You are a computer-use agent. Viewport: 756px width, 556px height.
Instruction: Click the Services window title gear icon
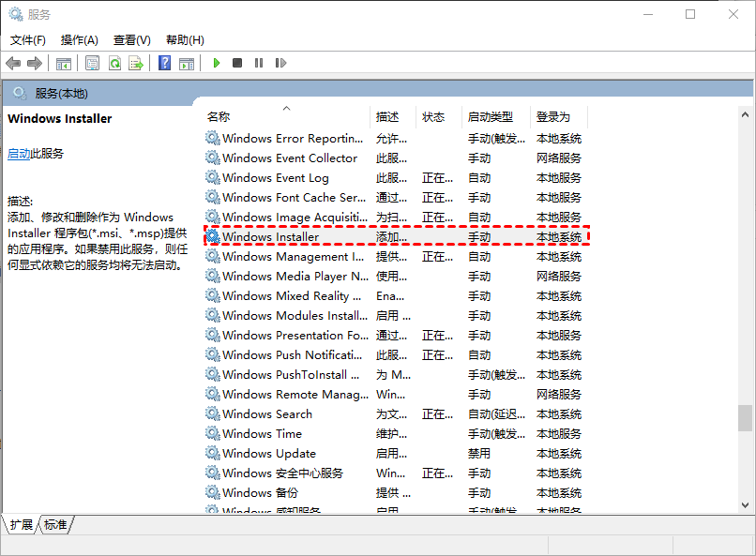tap(15, 14)
